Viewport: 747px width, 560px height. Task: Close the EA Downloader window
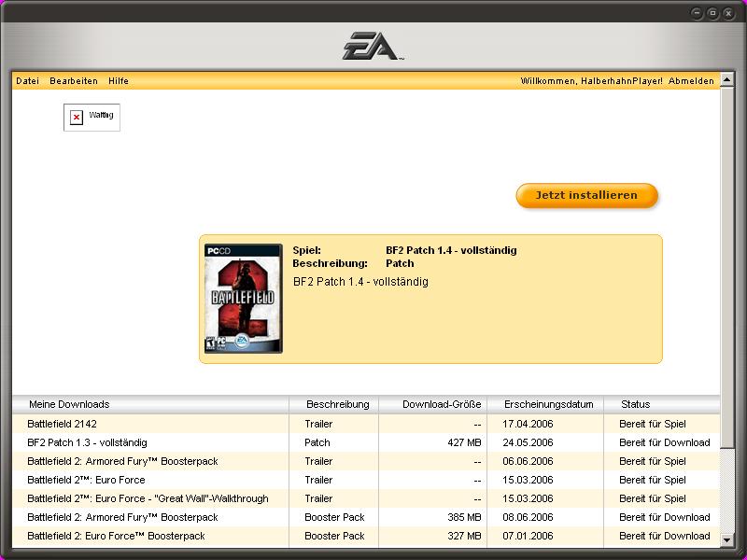[x=728, y=13]
